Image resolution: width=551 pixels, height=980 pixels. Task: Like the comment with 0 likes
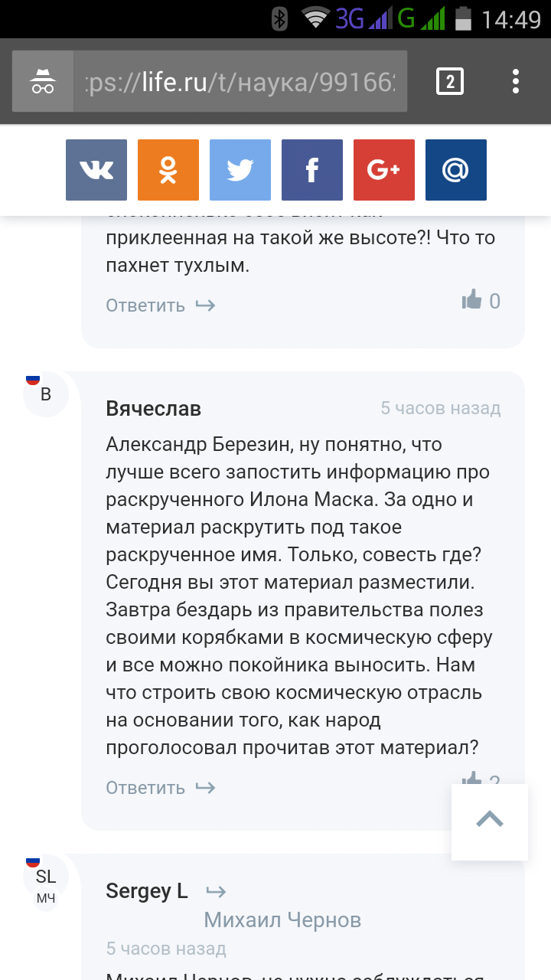[473, 301]
